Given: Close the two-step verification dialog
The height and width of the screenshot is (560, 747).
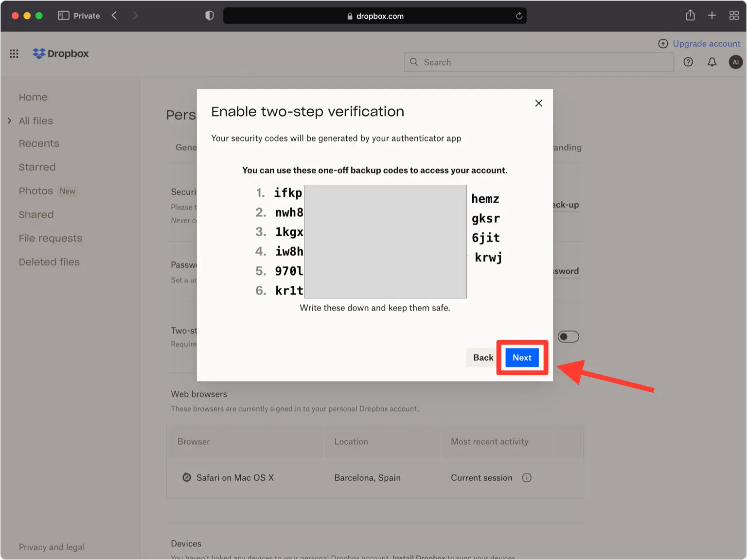Looking at the screenshot, I should [x=538, y=103].
